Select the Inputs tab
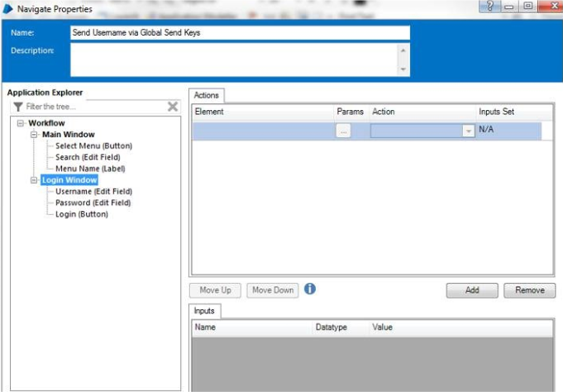The width and height of the screenshot is (563, 392). click(x=203, y=311)
